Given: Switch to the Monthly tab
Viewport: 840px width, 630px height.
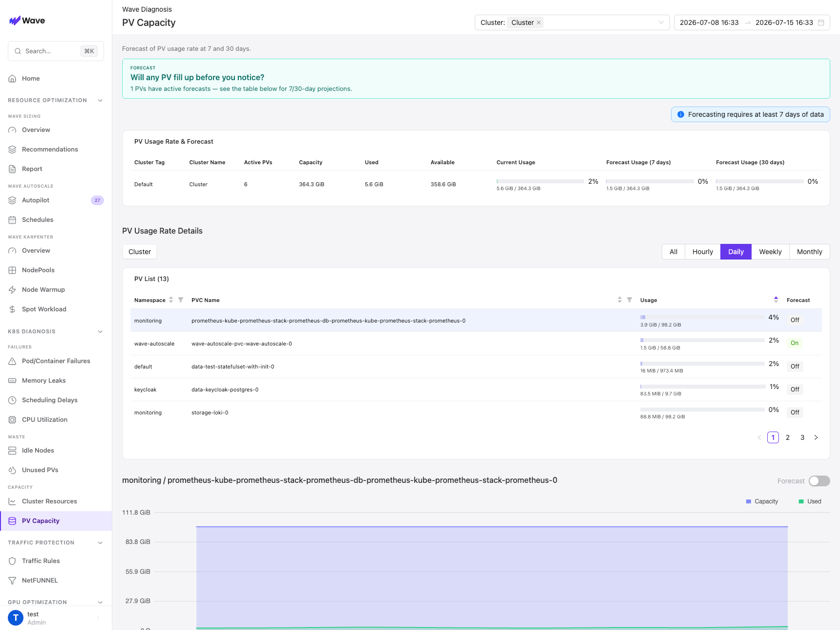Looking at the screenshot, I should [x=810, y=252].
